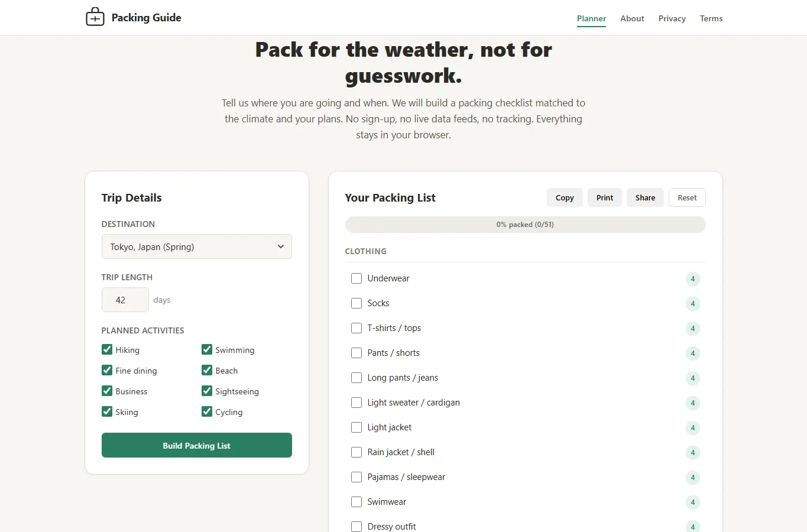The image size is (807, 532).
Task: Check the Rain jacket / shell item
Action: pyautogui.click(x=356, y=452)
